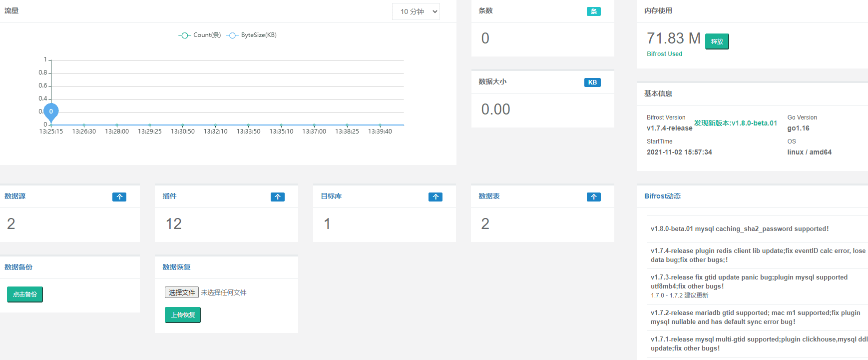Viewport: 868px width, 360px height.
Task: Click 选择文件 to choose a file
Action: coord(182,292)
